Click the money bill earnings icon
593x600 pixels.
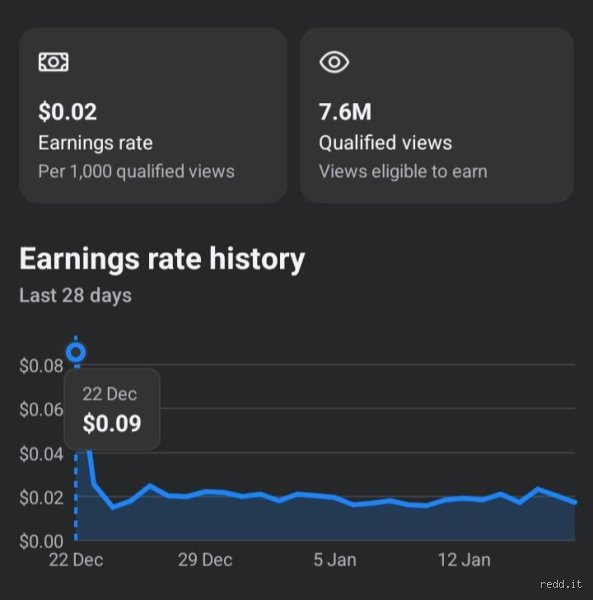pyautogui.click(x=54, y=62)
